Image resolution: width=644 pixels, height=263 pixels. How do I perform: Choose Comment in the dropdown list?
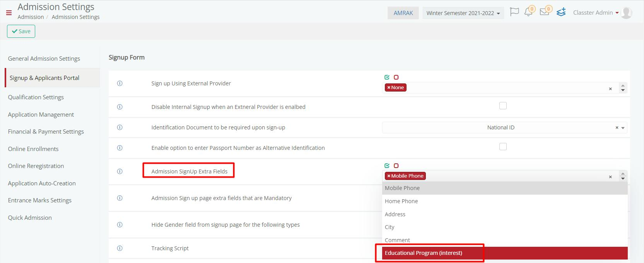pos(505,240)
